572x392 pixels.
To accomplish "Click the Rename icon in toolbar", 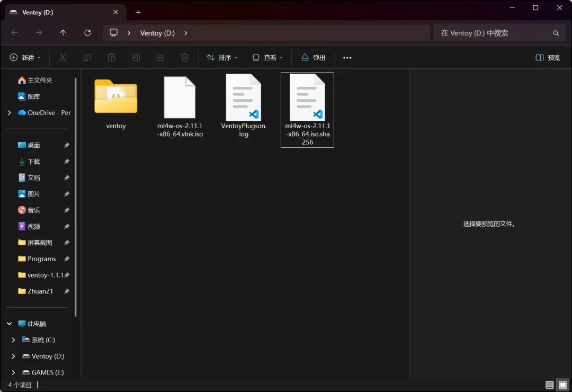I will [136, 58].
